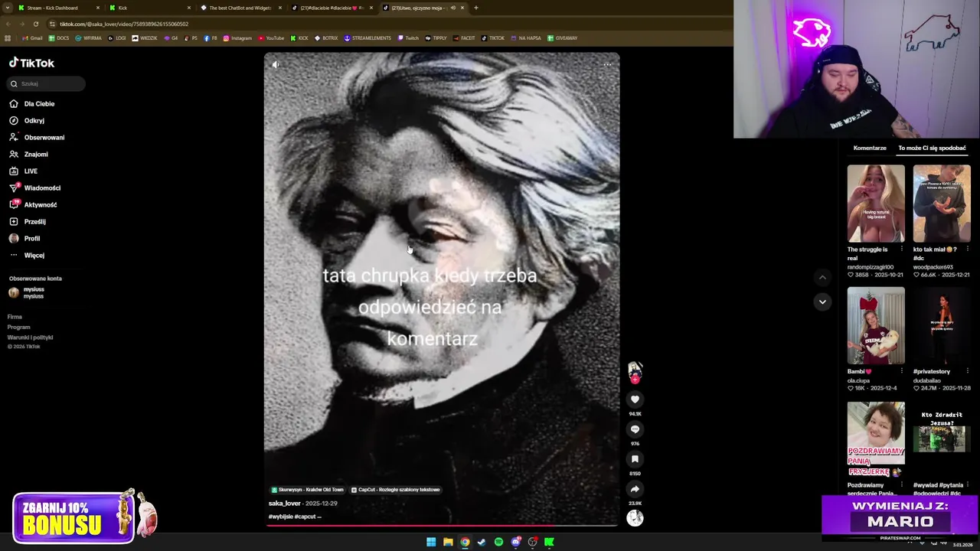The height and width of the screenshot is (551, 980).
Task: Open video three-dot options menu
Action: 608,64
